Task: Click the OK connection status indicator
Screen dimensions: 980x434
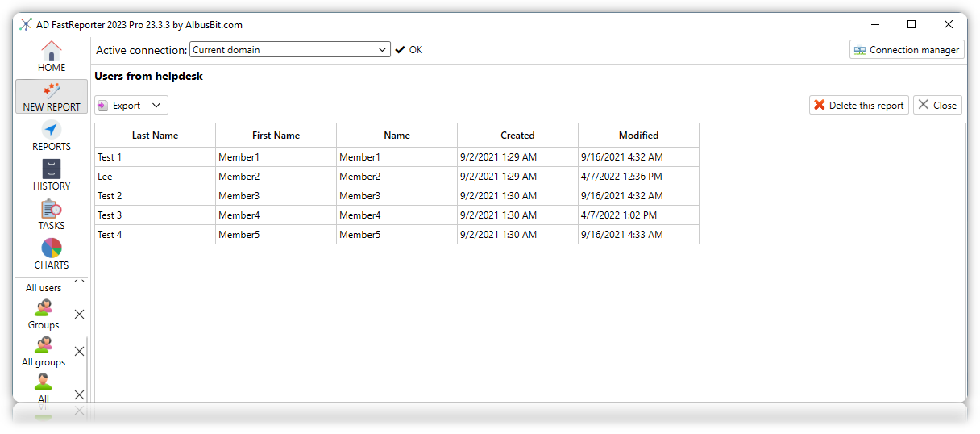Action: [x=409, y=50]
